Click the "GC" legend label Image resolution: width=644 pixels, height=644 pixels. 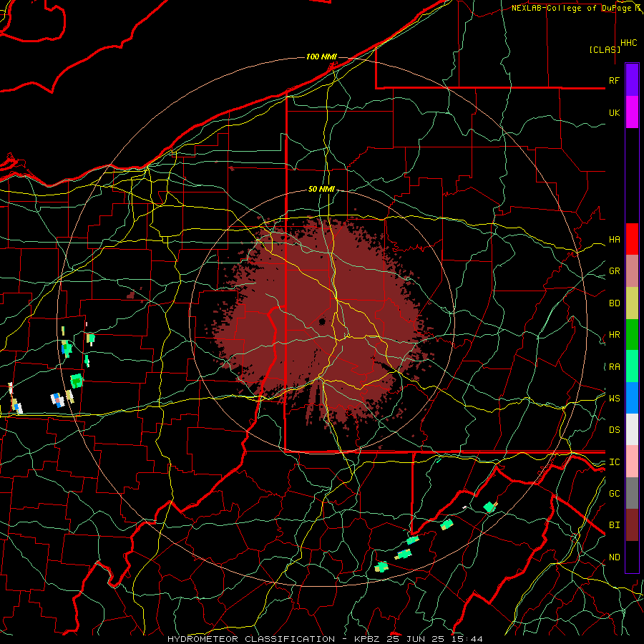(x=614, y=494)
